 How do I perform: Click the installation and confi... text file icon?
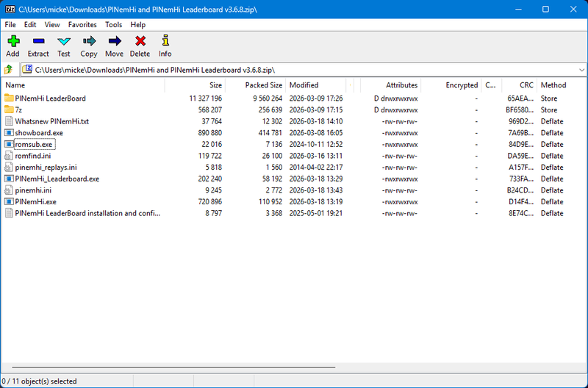[9, 213]
